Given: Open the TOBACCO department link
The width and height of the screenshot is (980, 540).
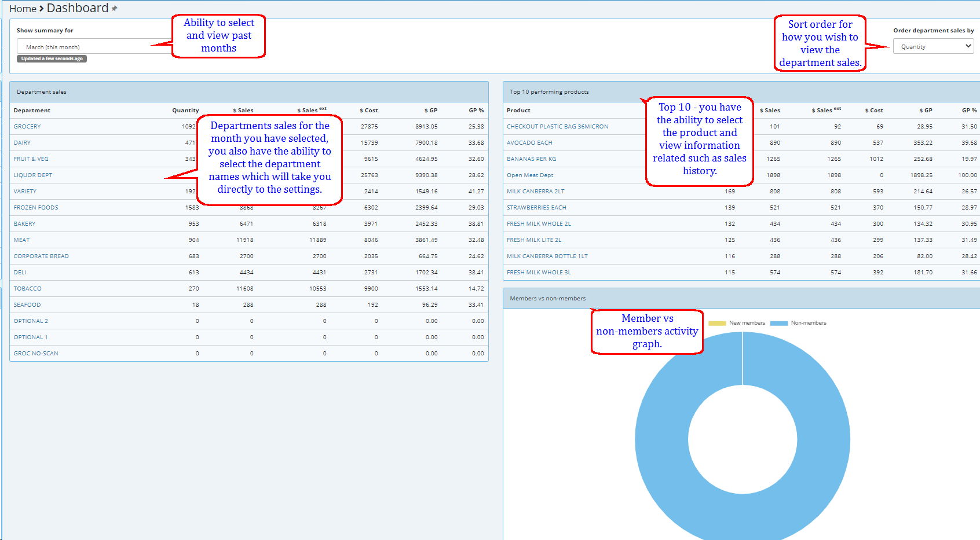Looking at the screenshot, I should [x=28, y=288].
